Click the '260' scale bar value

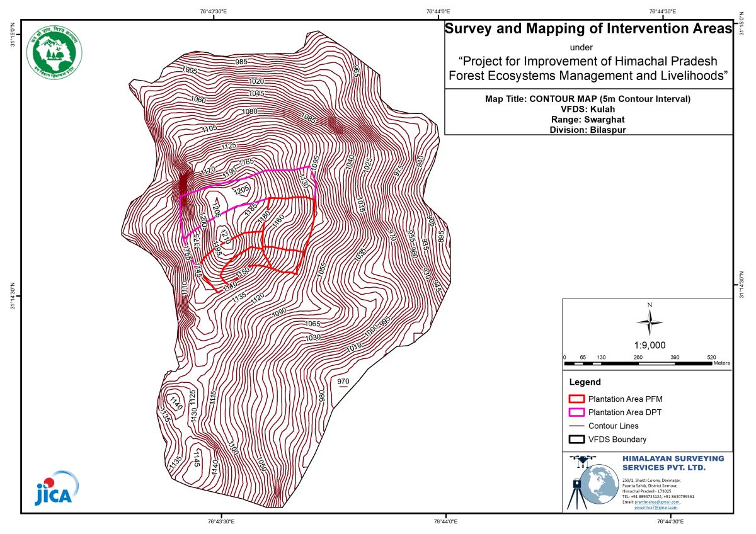(x=638, y=357)
